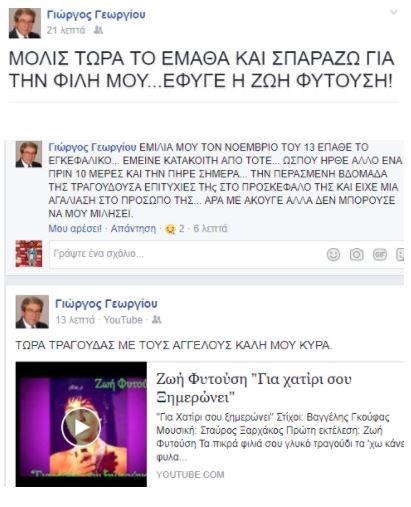Click the 6 λεπτά comment timestamp
The height and width of the screenshot is (507, 411).
210,229
